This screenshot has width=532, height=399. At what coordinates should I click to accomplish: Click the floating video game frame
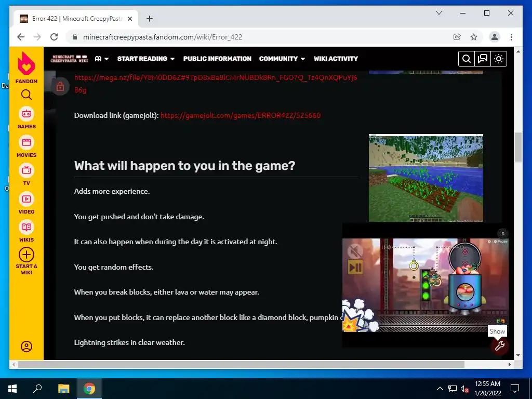[x=425, y=285]
